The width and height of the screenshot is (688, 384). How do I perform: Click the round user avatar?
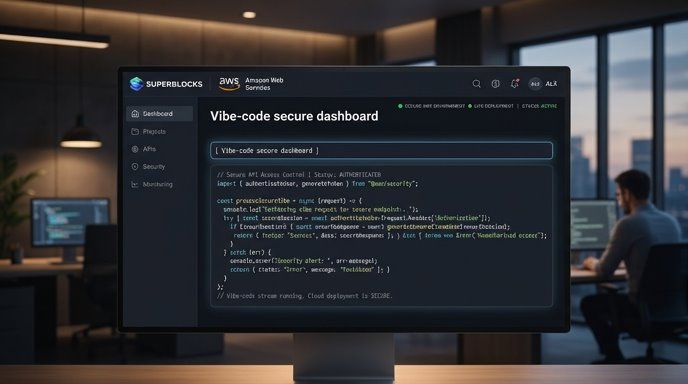coord(535,83)
